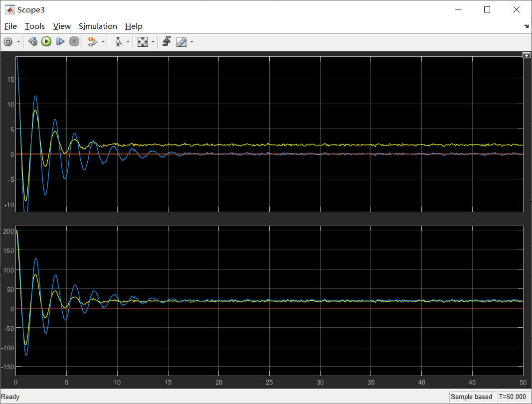Image resolution: width=532 pixels, height=404 pixels.
Task: Click the maximize axes arrow above the plot
Action: [527, 55]
